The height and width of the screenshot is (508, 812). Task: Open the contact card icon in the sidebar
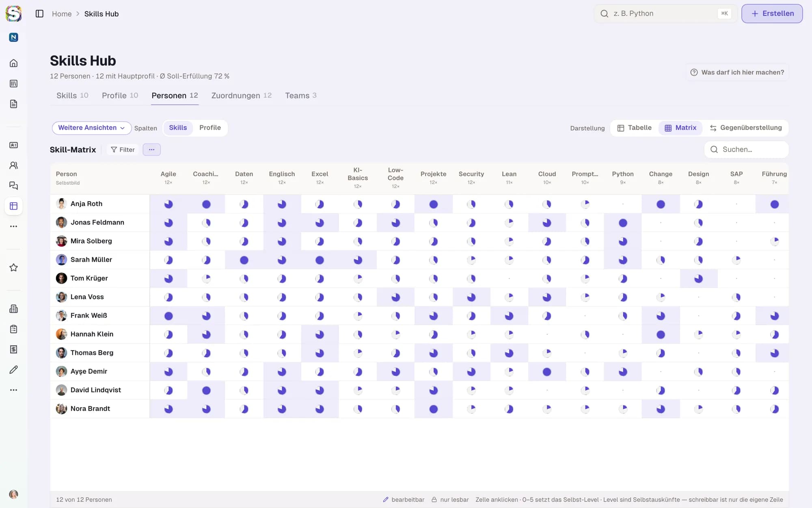pyautogui.click(x=13, y=145)
